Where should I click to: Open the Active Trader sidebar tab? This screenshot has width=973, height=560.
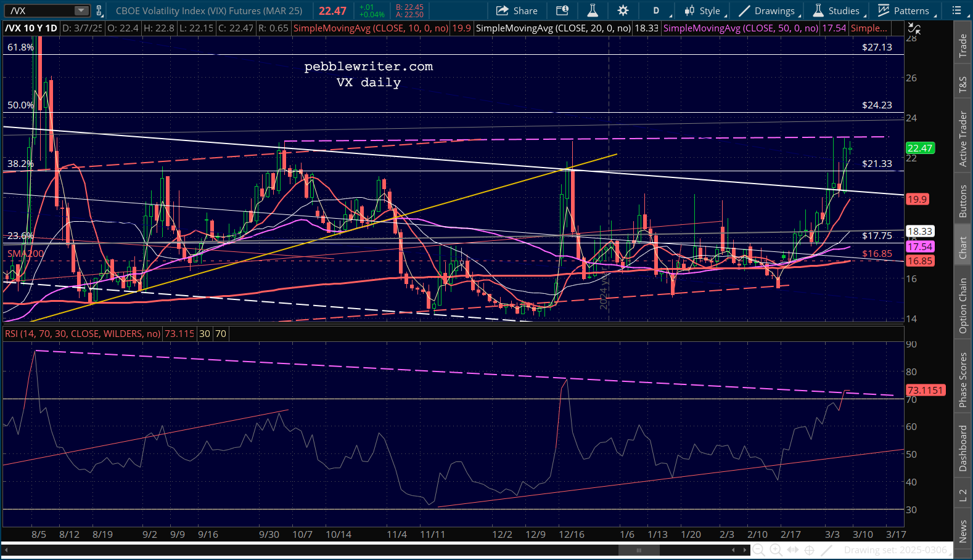963,139
